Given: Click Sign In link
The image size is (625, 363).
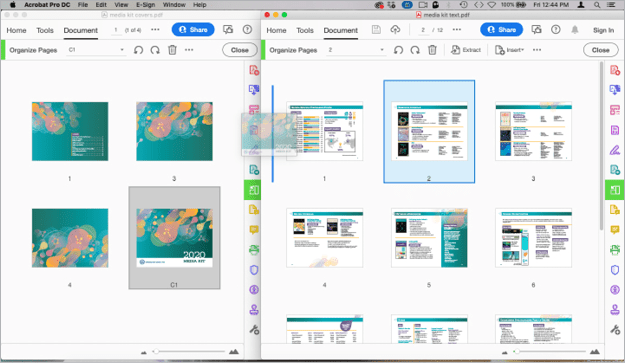Looking at the screenshot, I should pos(603,30).
